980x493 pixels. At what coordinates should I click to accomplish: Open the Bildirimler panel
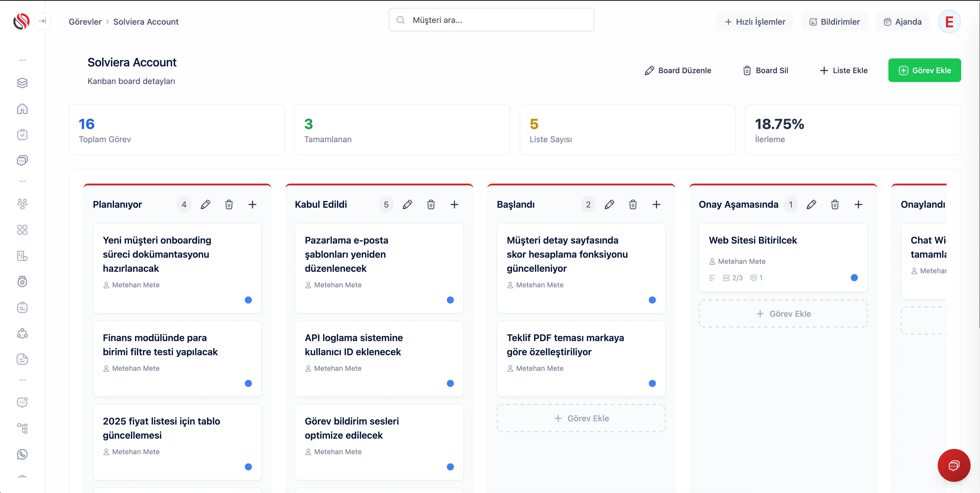[x=835, y=21]
